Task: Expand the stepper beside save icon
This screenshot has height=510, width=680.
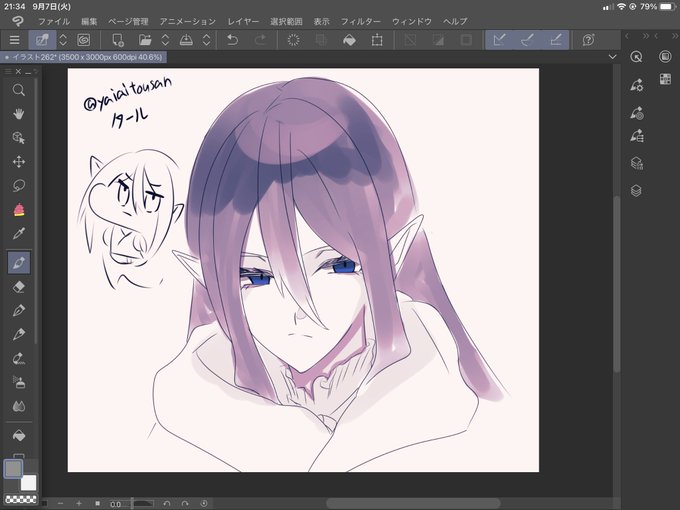Action: tap(206, 40)
